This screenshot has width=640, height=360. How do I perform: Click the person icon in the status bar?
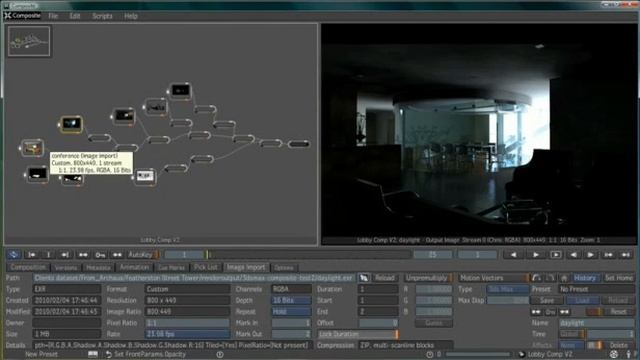[x=629, y=354]
